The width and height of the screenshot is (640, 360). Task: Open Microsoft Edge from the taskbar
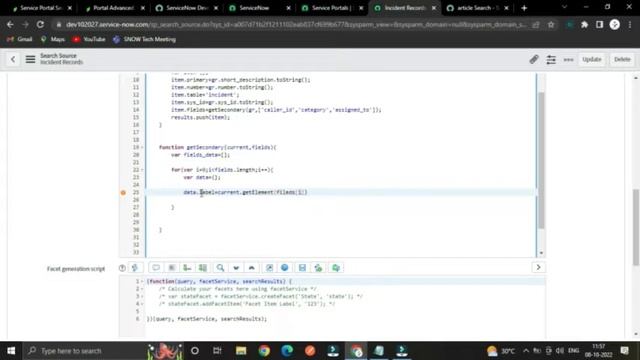tap(287, 351)
